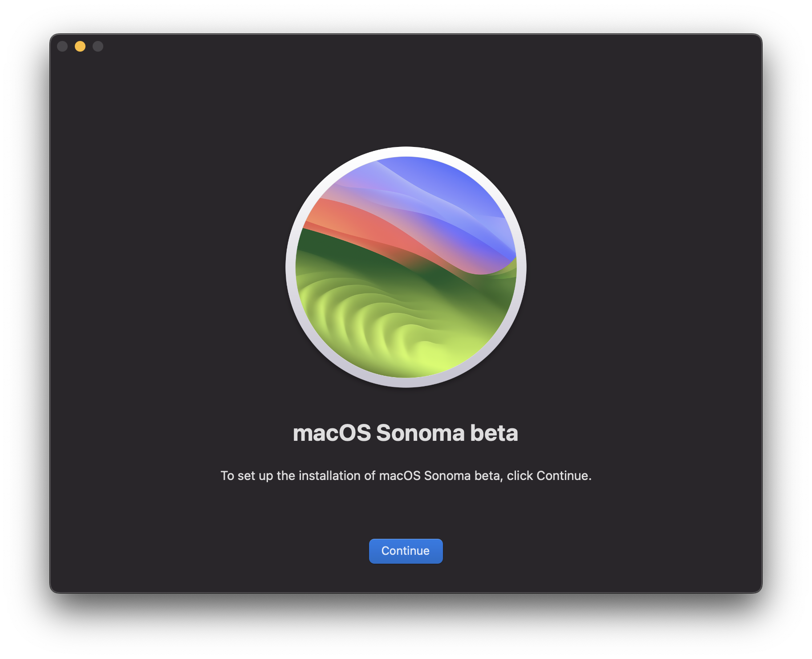
Task: Click the word "macOS" in the heading
Action: click(x=332, y=433)
